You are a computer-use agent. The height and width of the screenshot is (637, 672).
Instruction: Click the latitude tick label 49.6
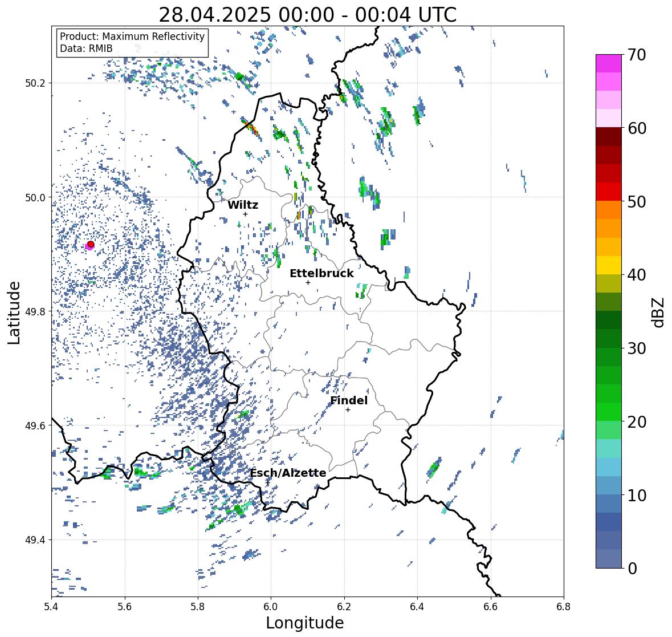click(x=35, y=425)
